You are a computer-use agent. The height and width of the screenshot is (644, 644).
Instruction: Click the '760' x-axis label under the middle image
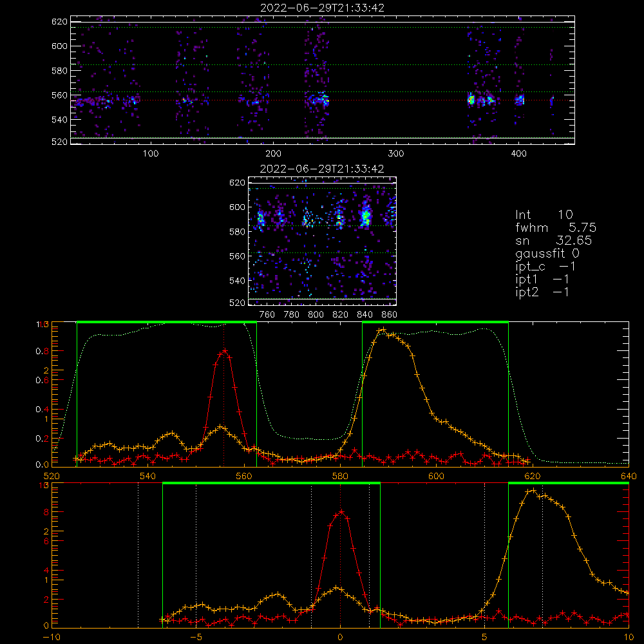[267, 315]
